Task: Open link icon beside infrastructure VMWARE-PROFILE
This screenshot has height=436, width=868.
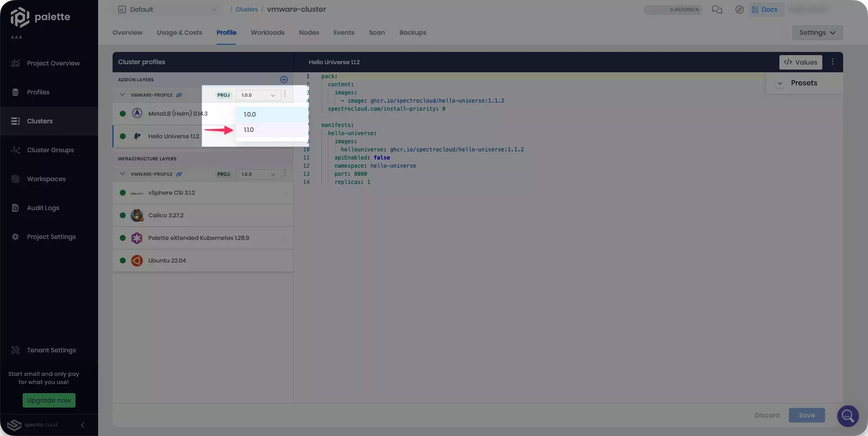Action: [x=179, y=174]
